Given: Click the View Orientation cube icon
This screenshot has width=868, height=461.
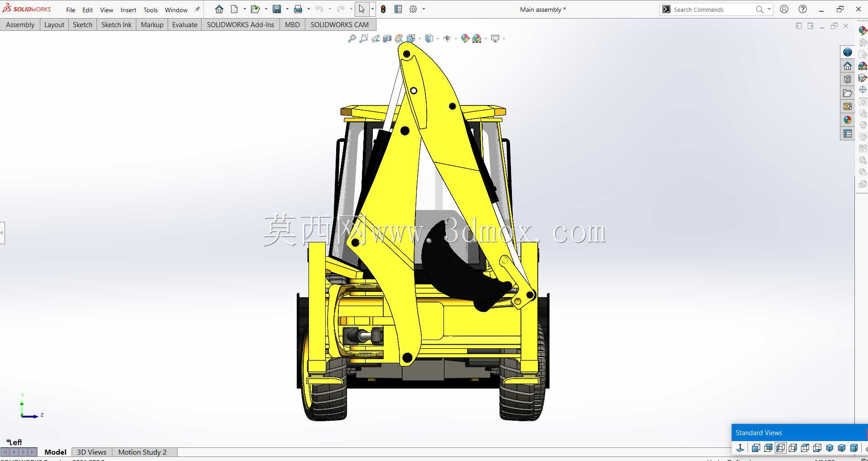Looking at the screenshot, I should (x=411, y=38).
